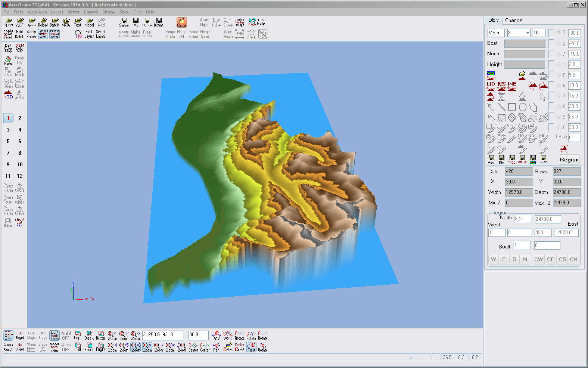This screenshot has width=588, height=368.
Task: Select radio button for level 3
Action: tap(559, 54)
